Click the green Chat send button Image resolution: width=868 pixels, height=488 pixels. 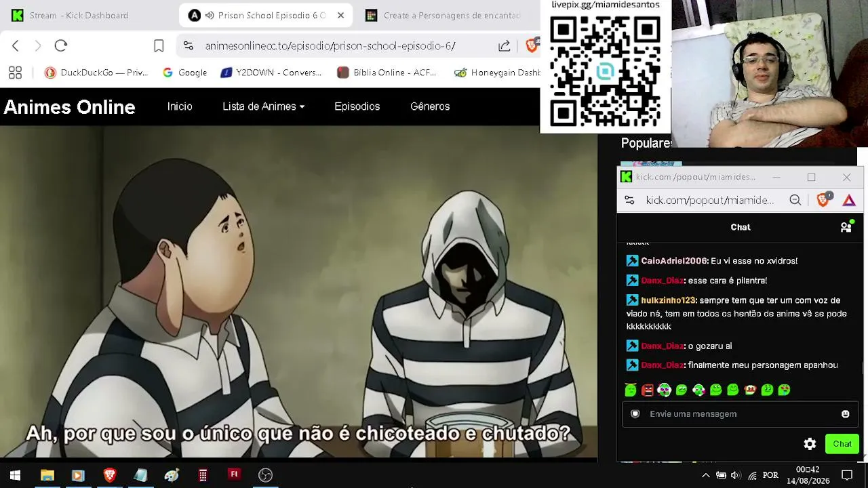click(x=842, y=444)
